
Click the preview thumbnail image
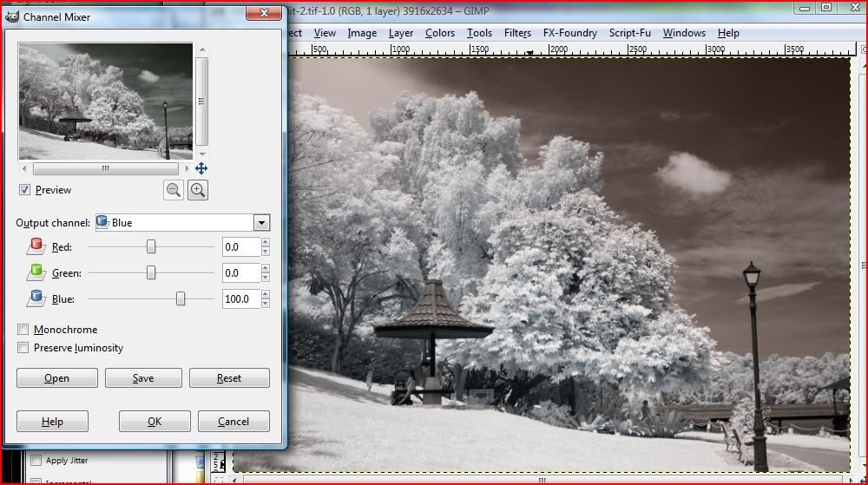click(x=106, y=102)
